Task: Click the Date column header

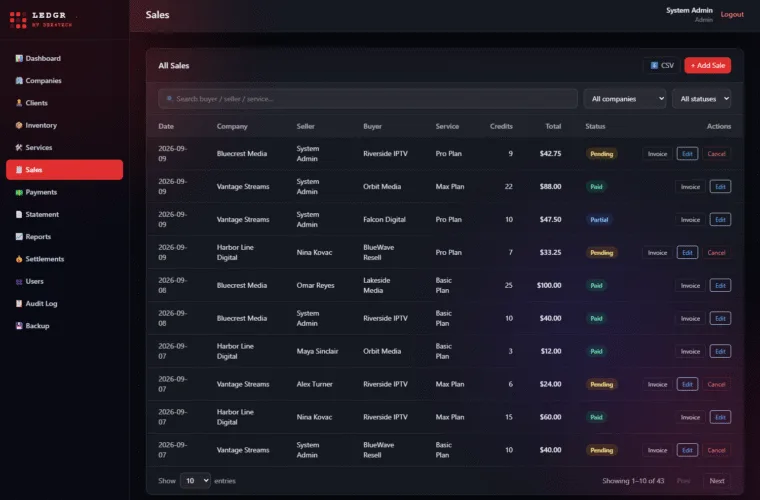Action: point(166,126)
